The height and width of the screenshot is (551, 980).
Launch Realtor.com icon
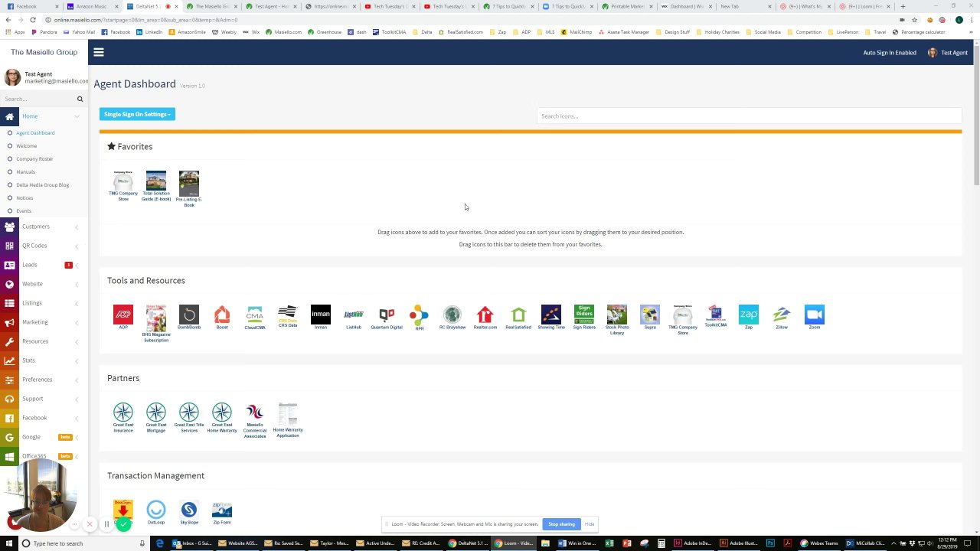pos(485,316)
